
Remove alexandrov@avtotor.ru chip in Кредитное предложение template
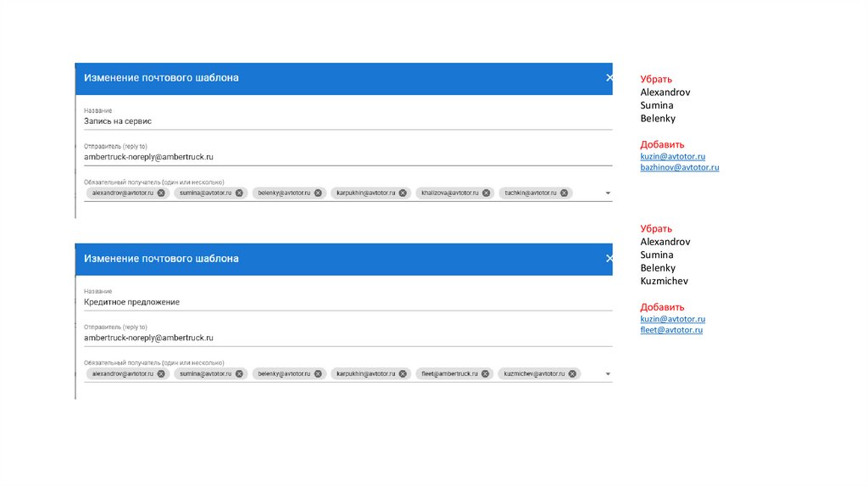[161, 374]
